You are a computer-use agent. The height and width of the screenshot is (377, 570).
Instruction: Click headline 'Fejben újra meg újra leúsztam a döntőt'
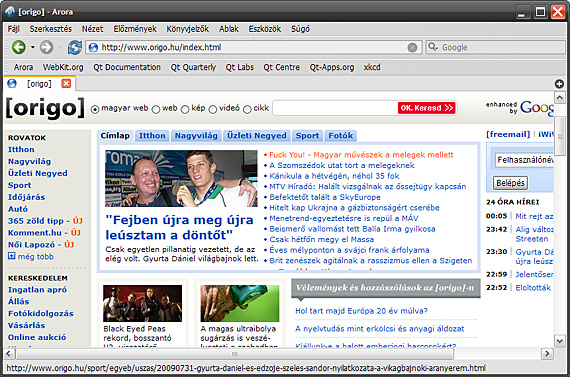coord(180,228)
